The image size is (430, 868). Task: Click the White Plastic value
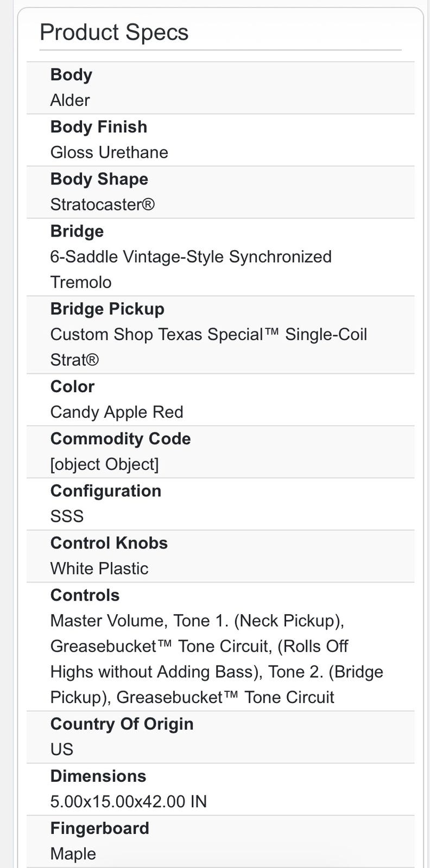pos(99,569)
